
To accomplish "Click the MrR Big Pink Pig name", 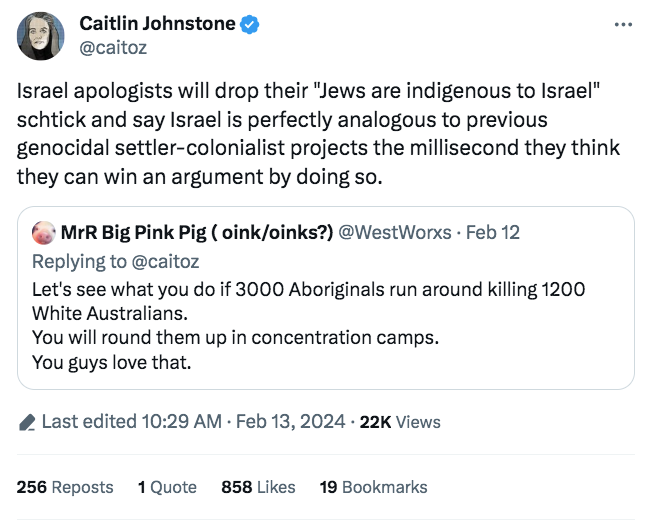I will pyautogui.click(x=198, y=233).
